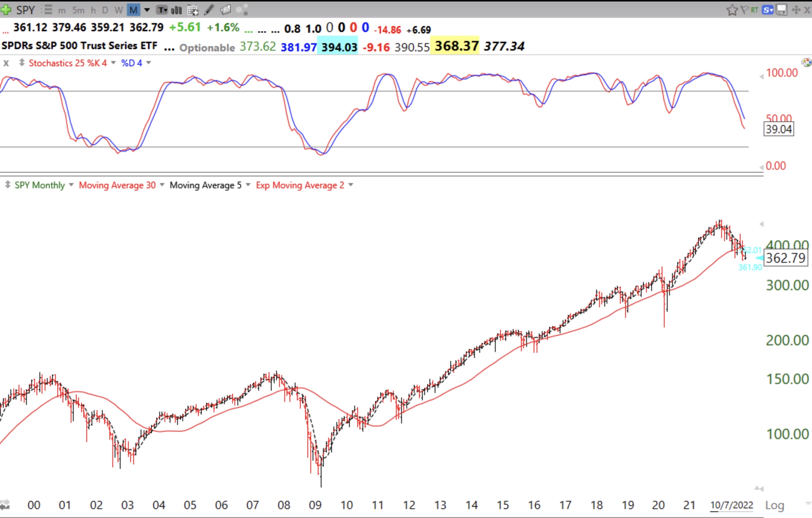Open the chart type bars icon

tap(177, 10)
